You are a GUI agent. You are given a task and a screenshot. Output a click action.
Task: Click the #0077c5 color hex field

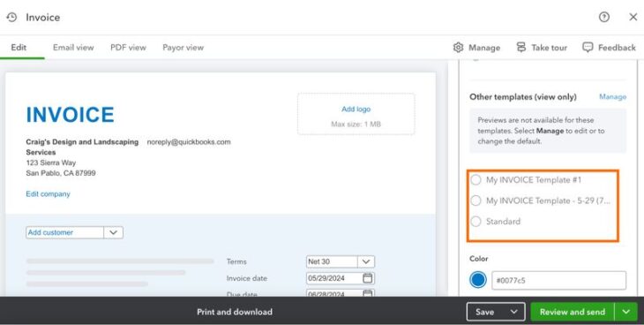(x=559, y=280)
